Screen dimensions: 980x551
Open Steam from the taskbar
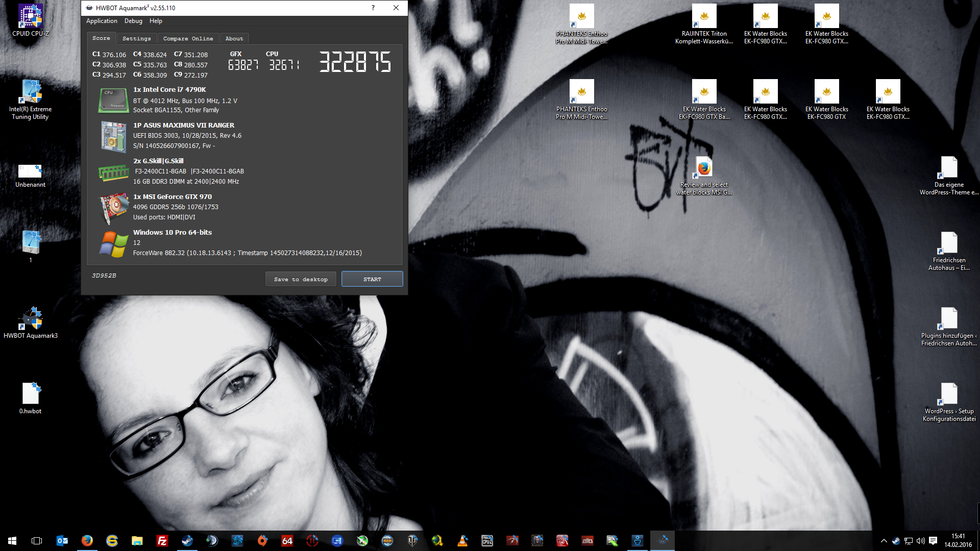(187, 541)
